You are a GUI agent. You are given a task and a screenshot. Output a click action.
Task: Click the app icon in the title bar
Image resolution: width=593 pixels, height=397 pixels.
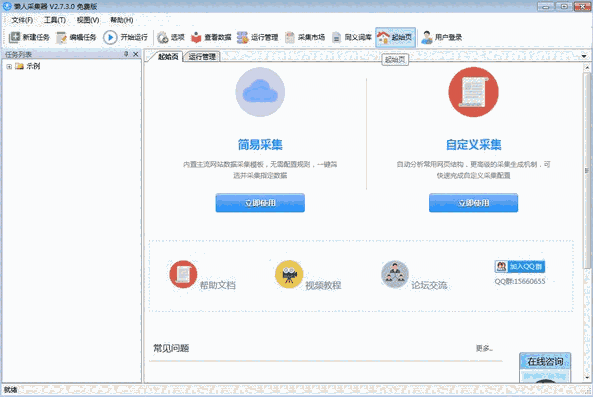(7, 6)
